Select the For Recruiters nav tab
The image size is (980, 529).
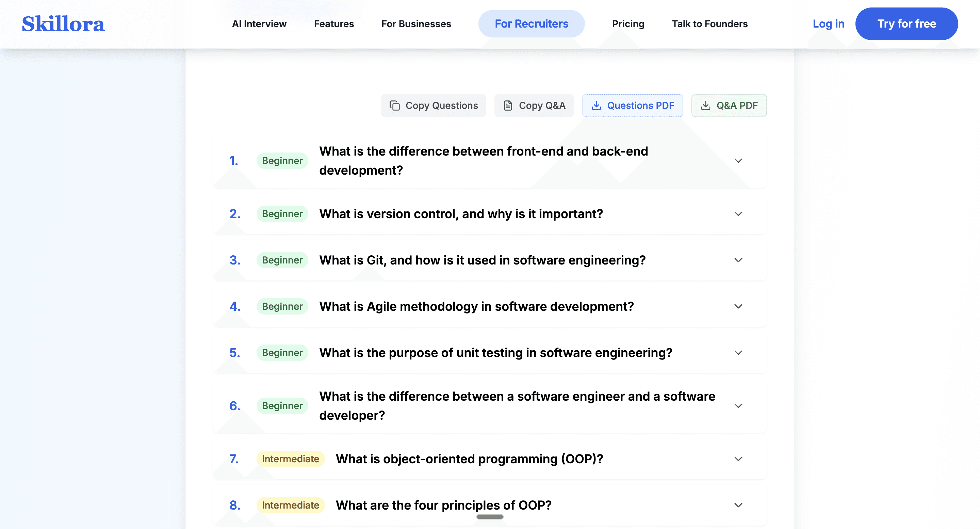pyautogui.click(x=531, y=23)
